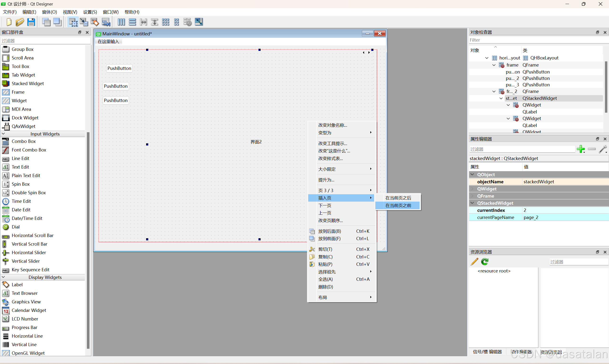This screenshot has height=364, width=609.
Task: Click Edit Tab Order toolbar icon
Action: point(106,22)
